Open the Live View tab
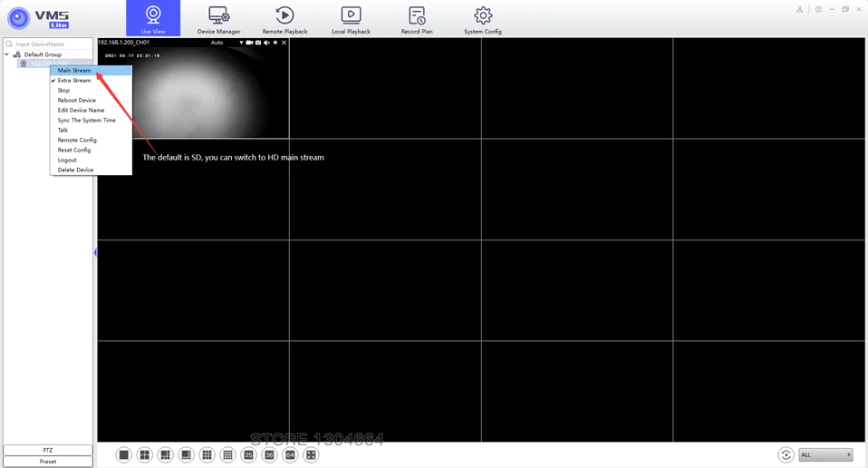The width and height of the screenshot is (868, 468). (x=153, y=18)
